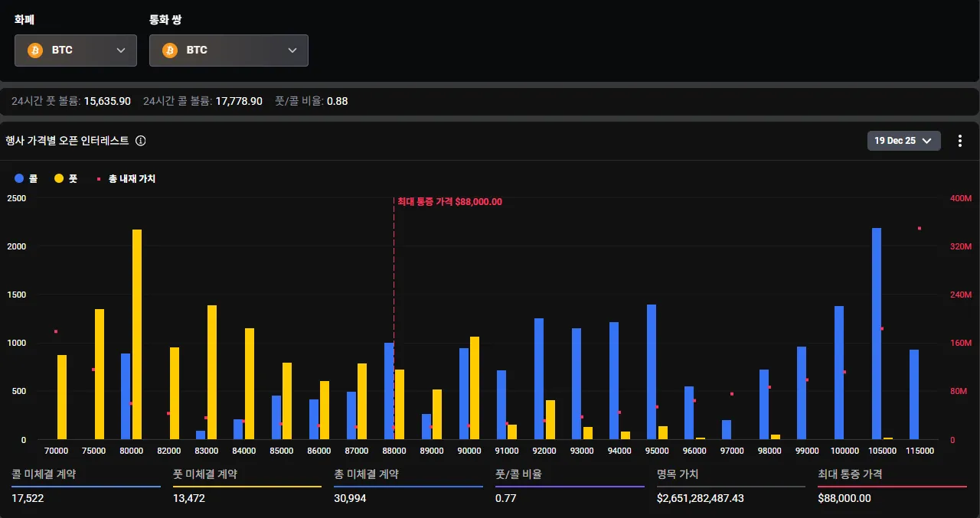Click the info icon beside 행사 가격별 오픈 인터레스트
The height and width of the screenshot is (518, 980).
tap(141, 141)
